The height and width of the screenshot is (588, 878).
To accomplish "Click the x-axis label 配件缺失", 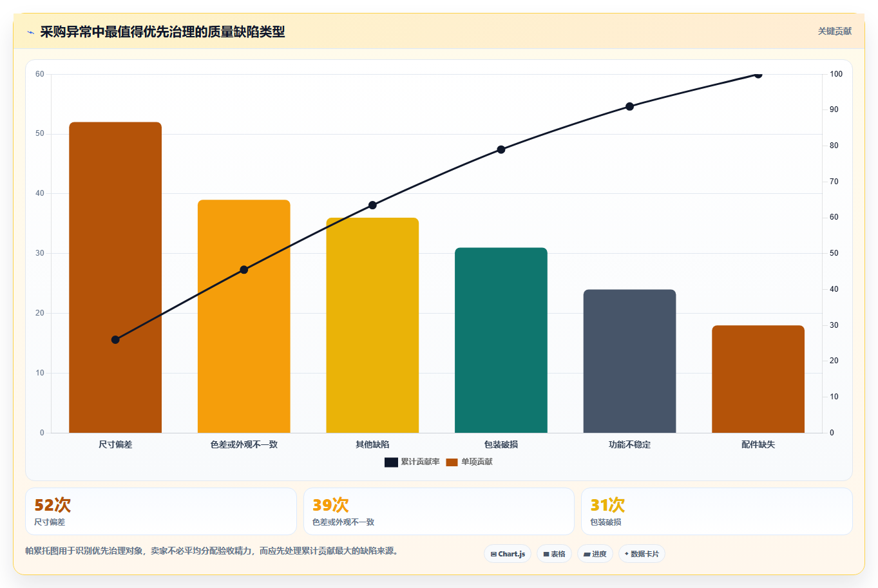I will [x=758, y=444].
